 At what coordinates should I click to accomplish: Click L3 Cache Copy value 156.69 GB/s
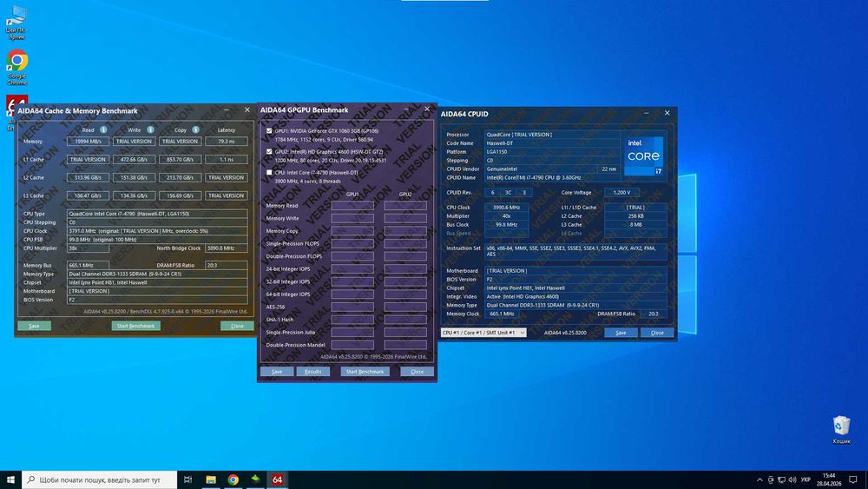(x=180, y=195)
